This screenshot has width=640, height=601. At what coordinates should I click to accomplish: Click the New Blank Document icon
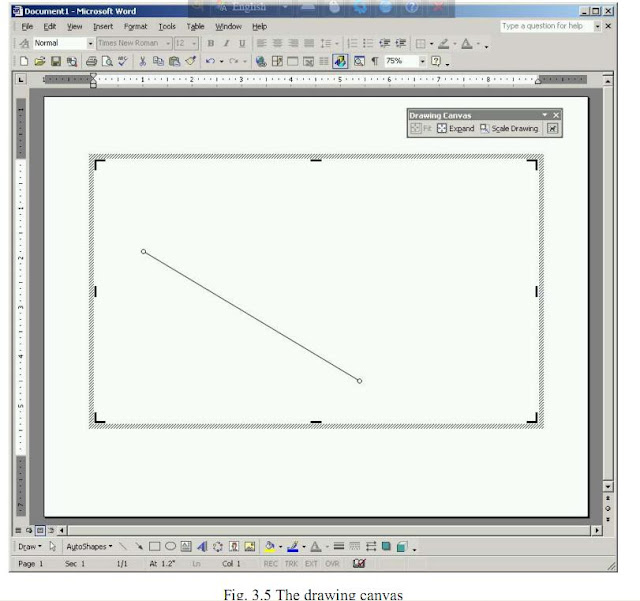[x=24, y=61]
